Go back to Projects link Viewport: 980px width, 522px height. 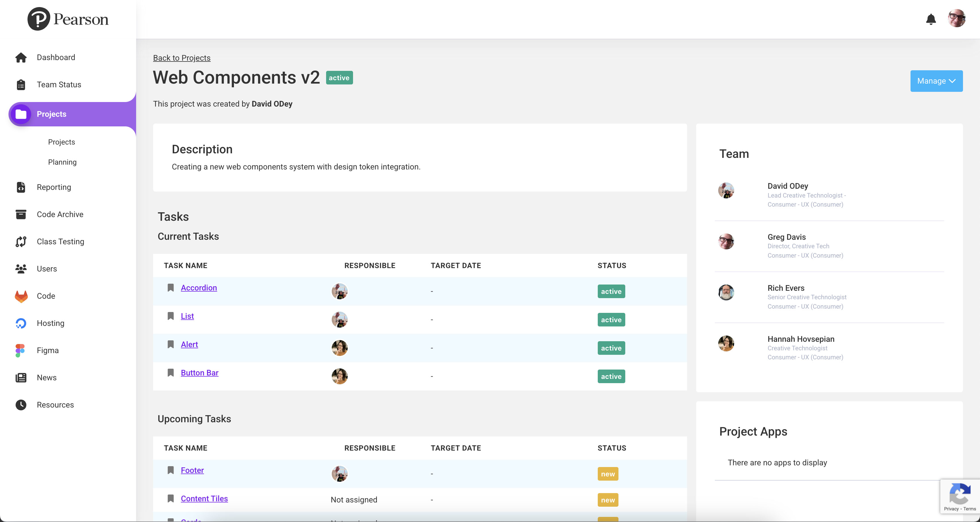(181, 58)
